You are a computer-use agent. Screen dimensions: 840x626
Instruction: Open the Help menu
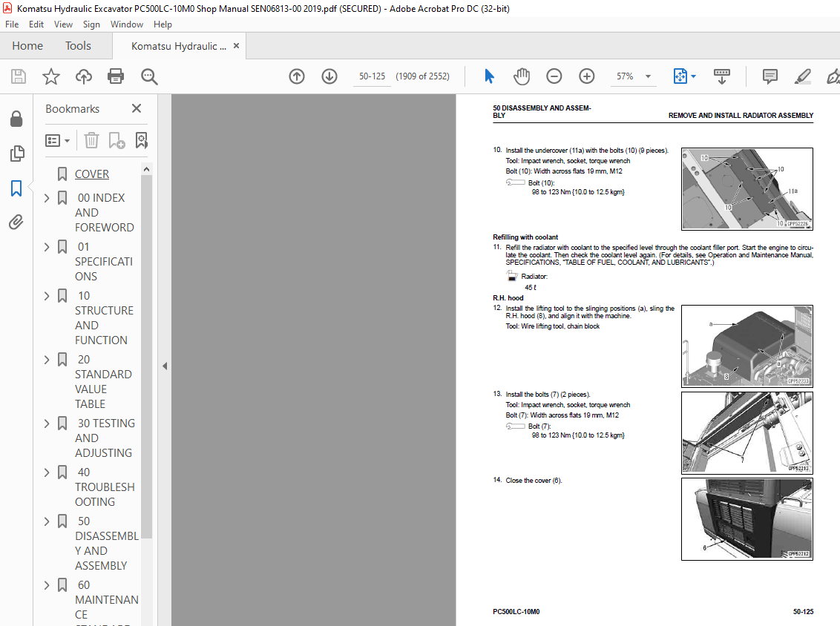(163, 24)
